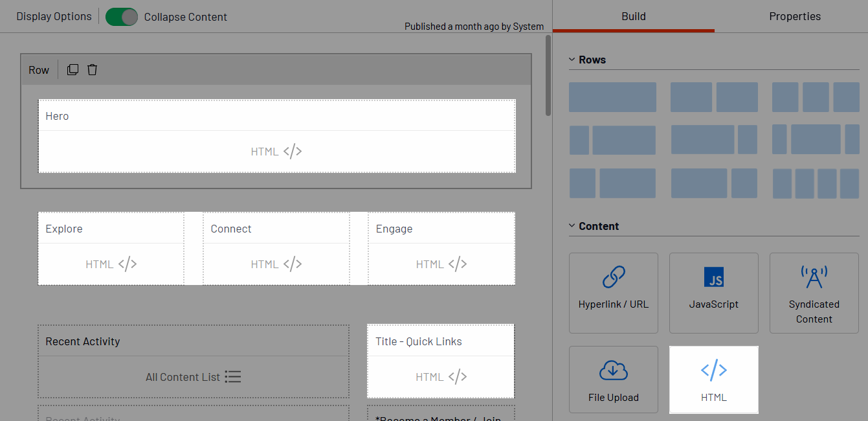Switch to the Properties tab

pyautogui.click(x=795, y=16)
